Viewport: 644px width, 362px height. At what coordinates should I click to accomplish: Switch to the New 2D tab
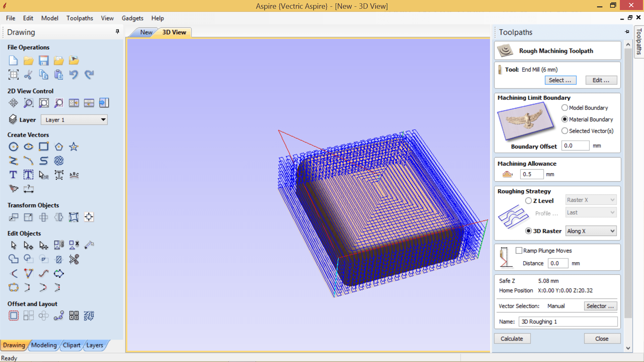tap(146, 32)
